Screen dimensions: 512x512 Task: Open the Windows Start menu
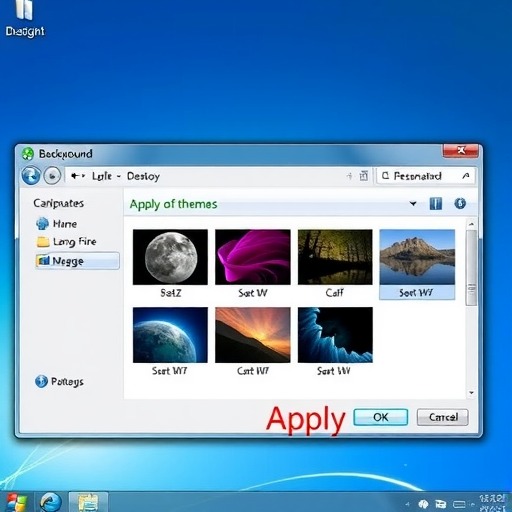tap(16, 503)
